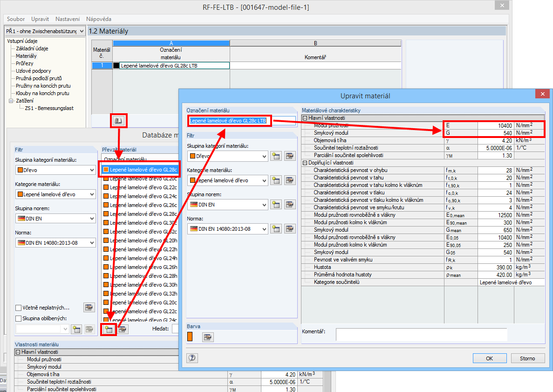Create new material icon in database dialog
Viewport: 553px width, 392px height.
pyautogui.click(x=109, y=329)
